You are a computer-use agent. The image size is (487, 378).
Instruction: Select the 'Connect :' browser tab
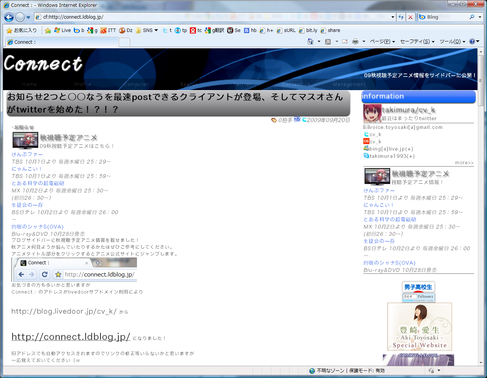pyautogui.click(x=62, y=42)
